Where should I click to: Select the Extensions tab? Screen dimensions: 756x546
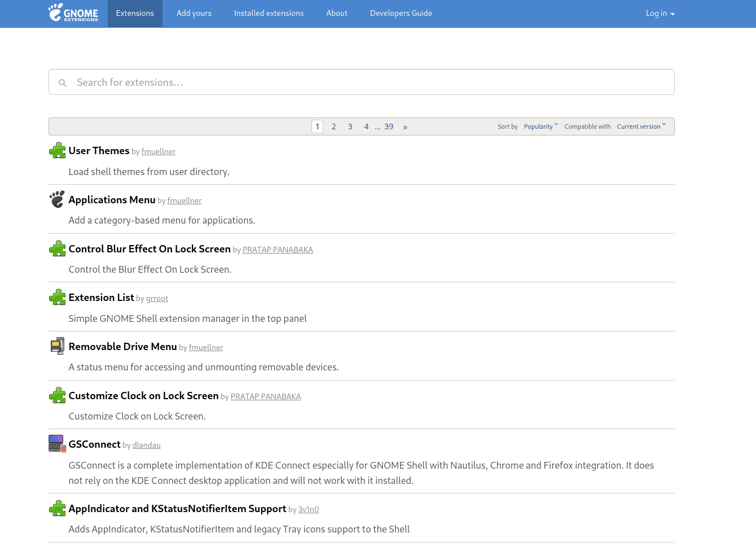135,13
